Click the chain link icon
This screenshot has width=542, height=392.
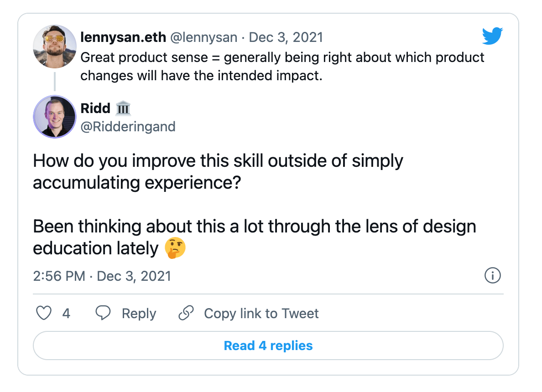[186, 313]
